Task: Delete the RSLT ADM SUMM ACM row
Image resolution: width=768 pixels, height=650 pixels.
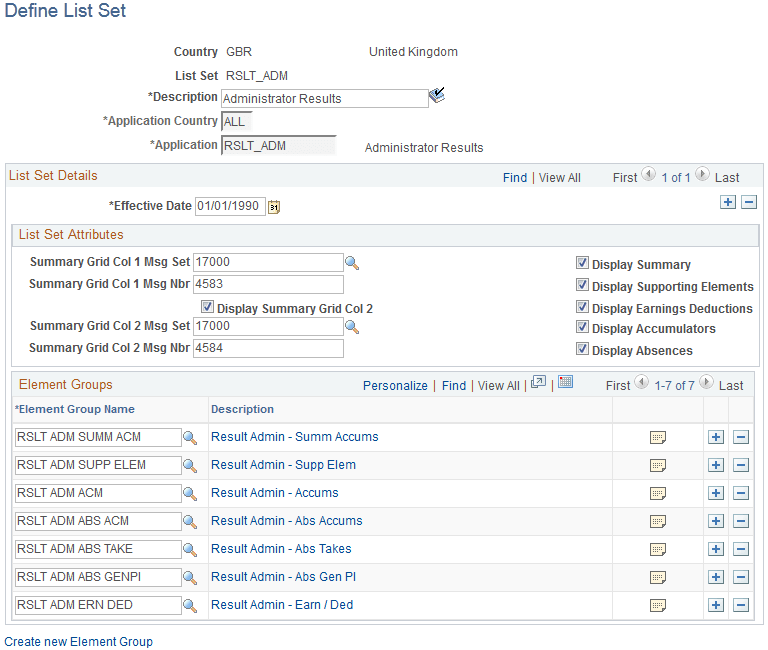Action: click(x=741, y=437)
